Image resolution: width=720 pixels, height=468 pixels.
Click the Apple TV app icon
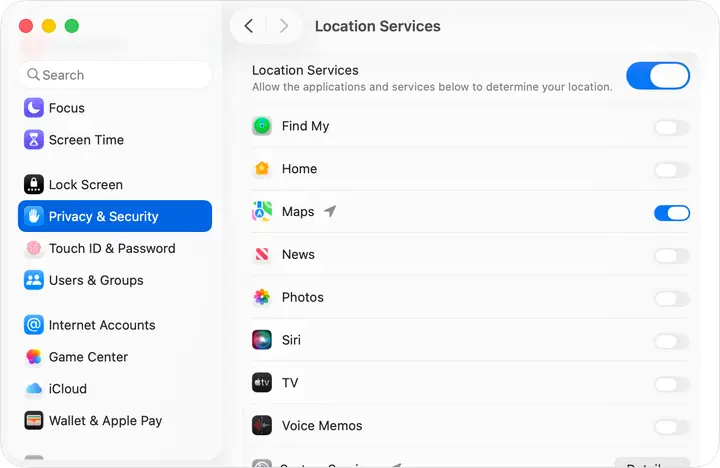click(x=262, y=383)
